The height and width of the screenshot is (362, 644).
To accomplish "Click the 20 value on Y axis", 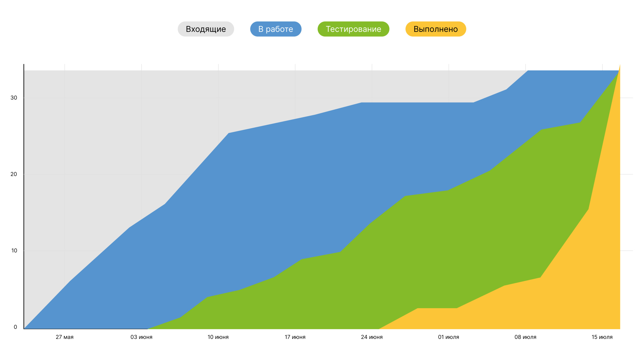I will [14, 174].
